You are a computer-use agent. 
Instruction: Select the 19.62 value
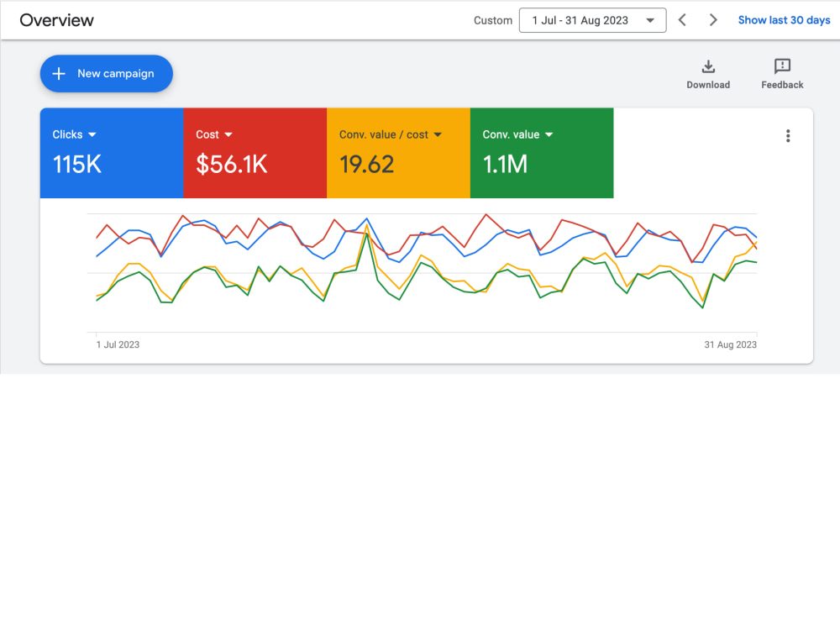click(366, 165)
